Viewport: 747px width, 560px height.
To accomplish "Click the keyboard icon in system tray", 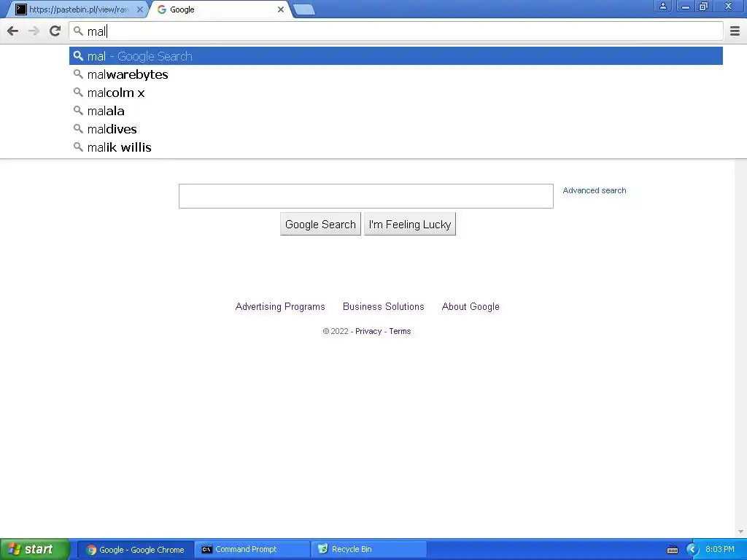I will pyautogui.click(x=673, y=550).
